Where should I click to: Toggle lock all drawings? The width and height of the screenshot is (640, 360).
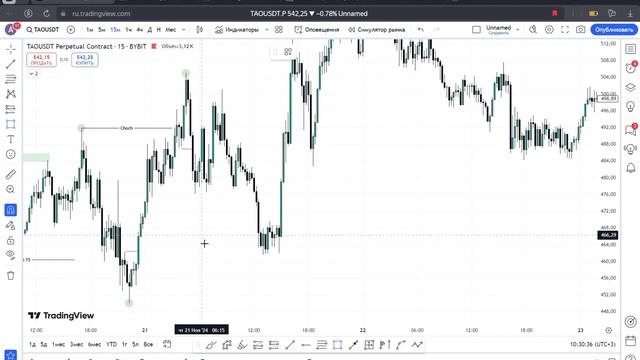[11, 240]
